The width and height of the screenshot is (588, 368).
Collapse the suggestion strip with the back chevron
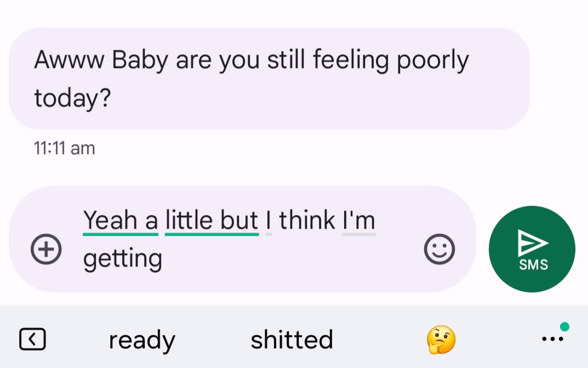point(32,339)
